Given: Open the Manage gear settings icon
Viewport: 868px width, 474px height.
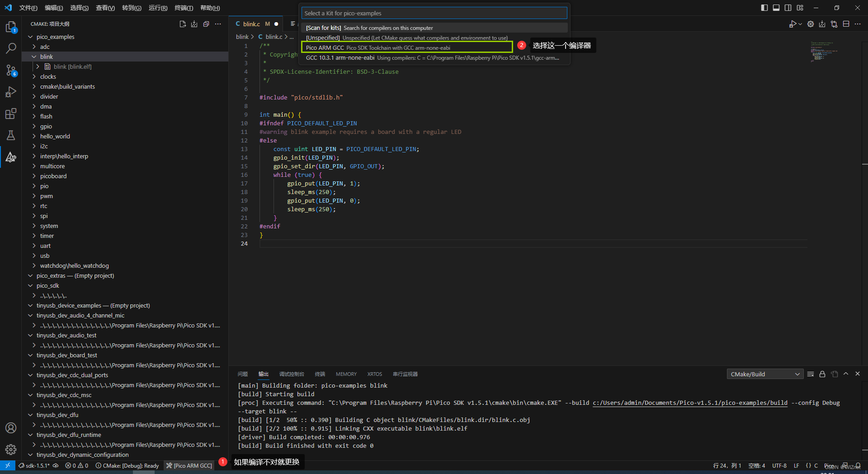Looking at the screenshot, I should 11,449.
